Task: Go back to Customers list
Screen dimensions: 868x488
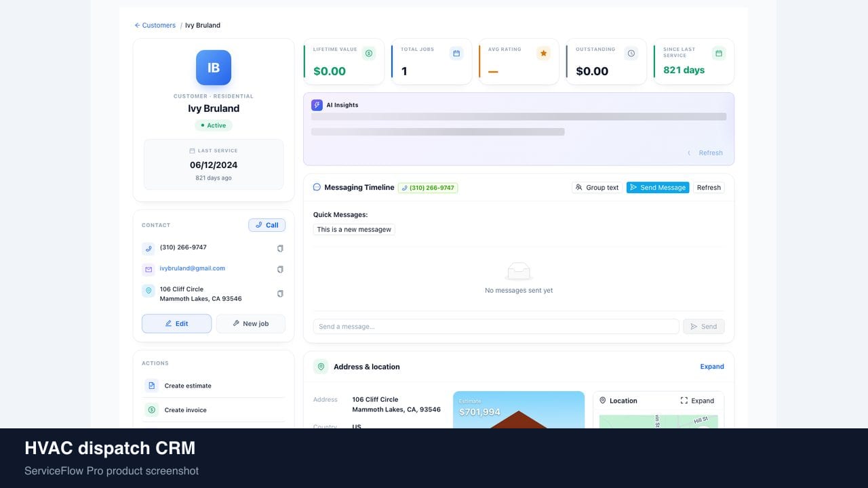Action: click(155, 26)
